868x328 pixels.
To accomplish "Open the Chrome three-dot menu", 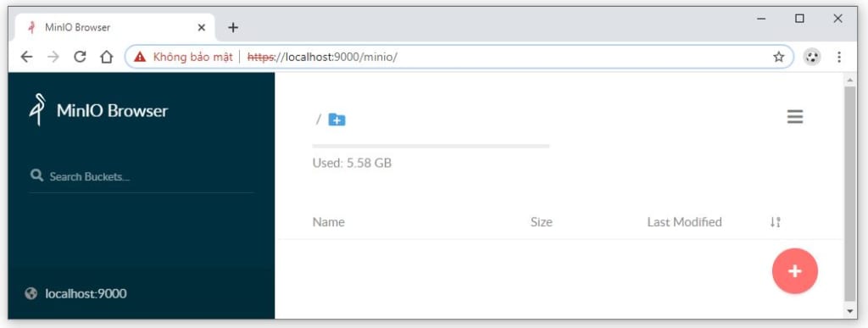I will pos(839,57).
